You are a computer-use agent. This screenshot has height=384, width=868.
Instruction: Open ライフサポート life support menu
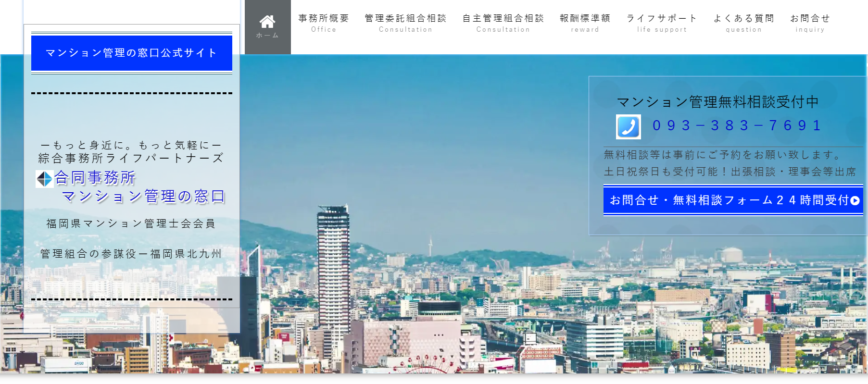coord(662,23)
